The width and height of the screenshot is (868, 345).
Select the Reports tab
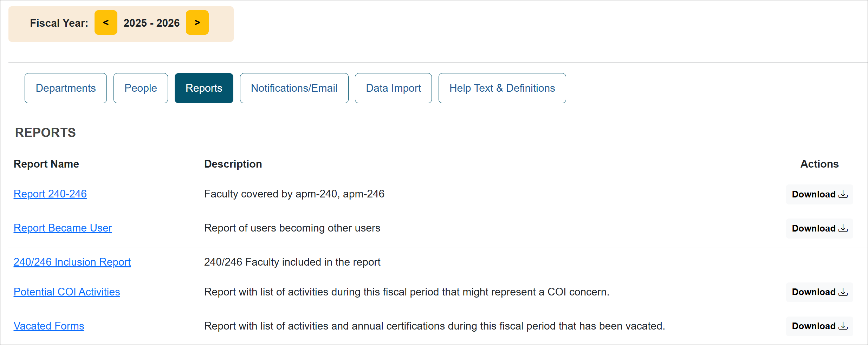coord(204,88)
